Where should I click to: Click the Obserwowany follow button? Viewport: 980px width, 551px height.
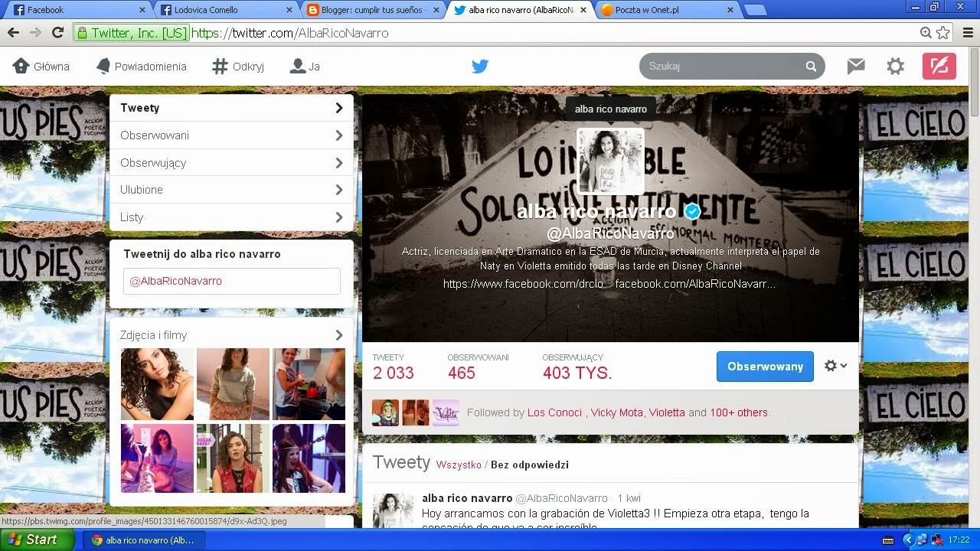[x=765, y=367]
